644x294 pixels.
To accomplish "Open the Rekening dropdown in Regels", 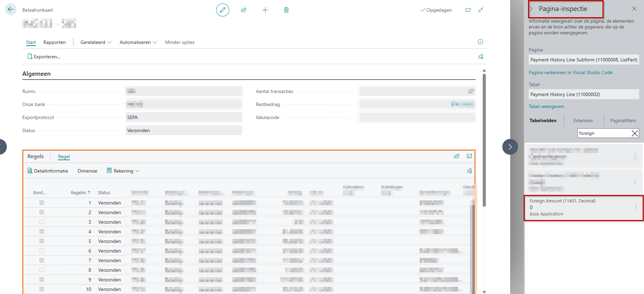I will pyautogui.click(x=123, y=171).
